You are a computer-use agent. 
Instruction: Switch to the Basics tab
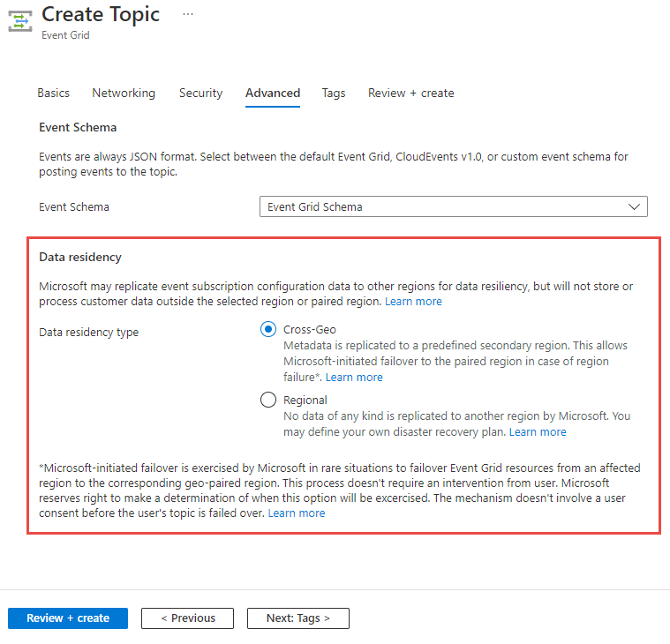(54, 93)
